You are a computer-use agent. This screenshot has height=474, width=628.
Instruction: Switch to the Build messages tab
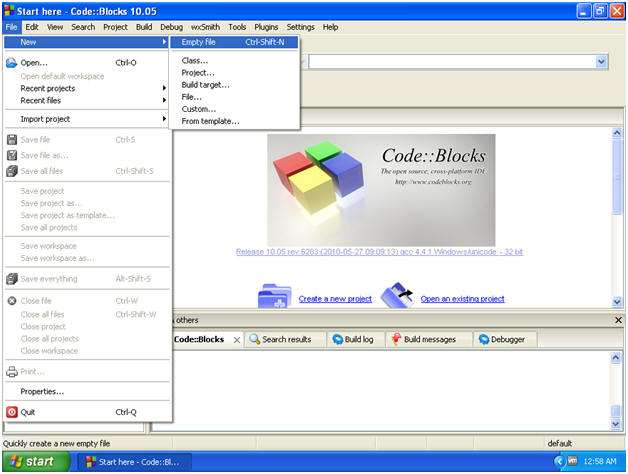[x=429, y=339]
